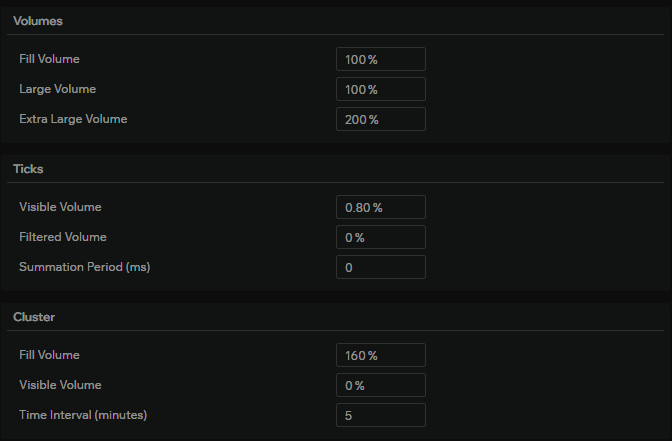
Task: Select the Large Volume percentage field
Action: [x=380, y=89]
